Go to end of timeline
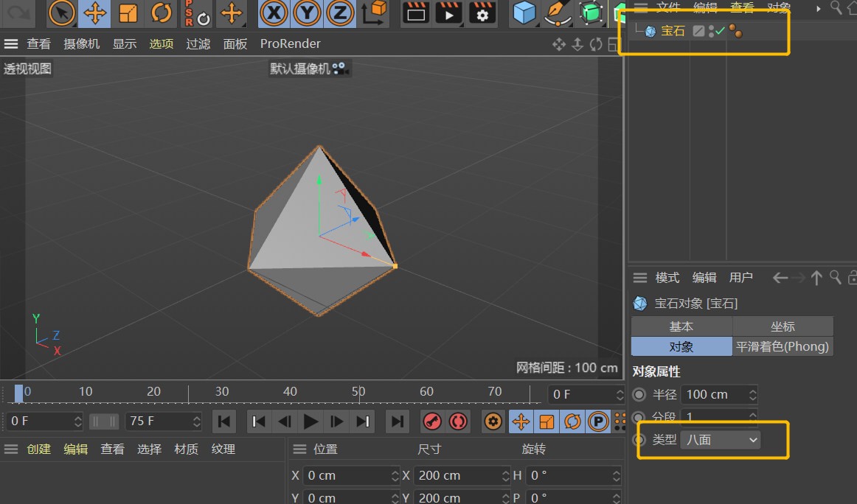This screenshot has width=857, height=504. (x=398, y=421)
